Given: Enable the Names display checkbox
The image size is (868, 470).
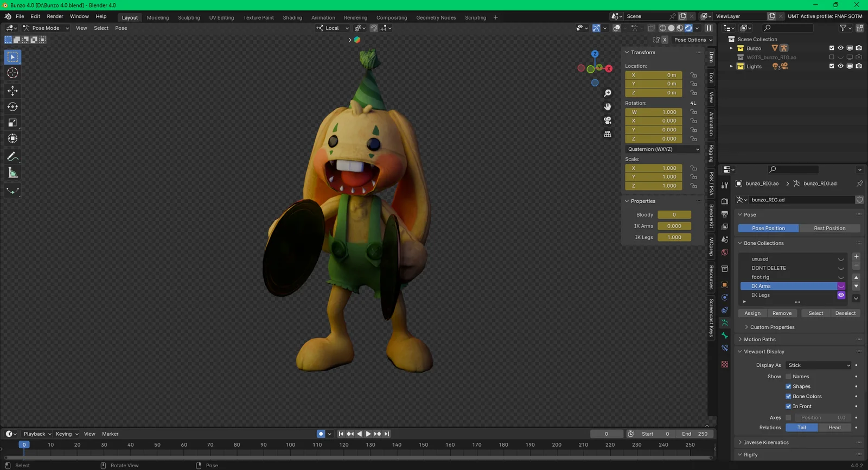Looking at the screenshot, I should coord(788,377).
